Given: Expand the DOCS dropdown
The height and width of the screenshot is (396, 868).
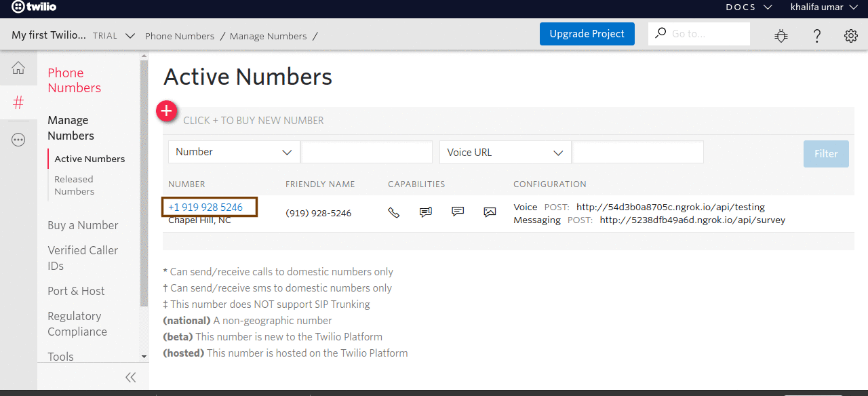Looking at the screenshot, I should (x=749, y=7).
